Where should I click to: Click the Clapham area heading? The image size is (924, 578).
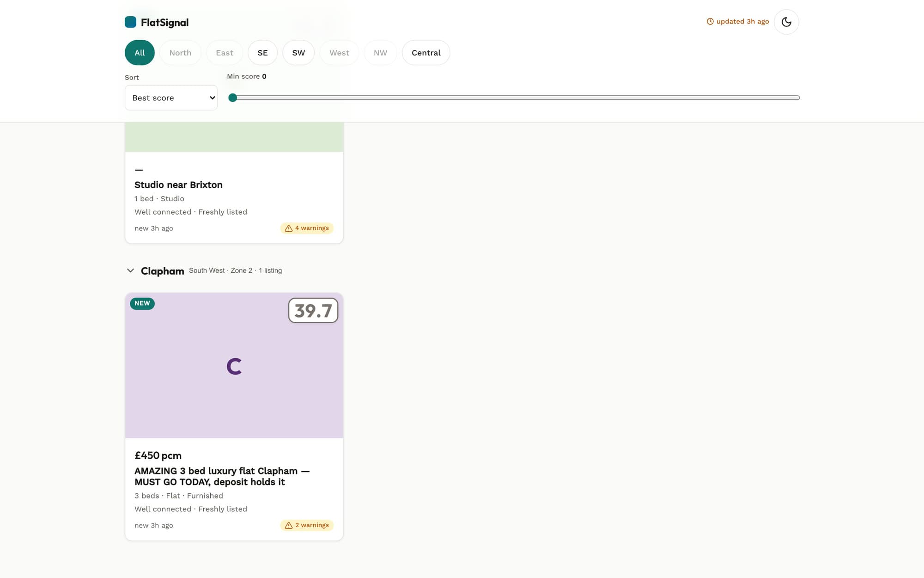[x=162, y=271]
